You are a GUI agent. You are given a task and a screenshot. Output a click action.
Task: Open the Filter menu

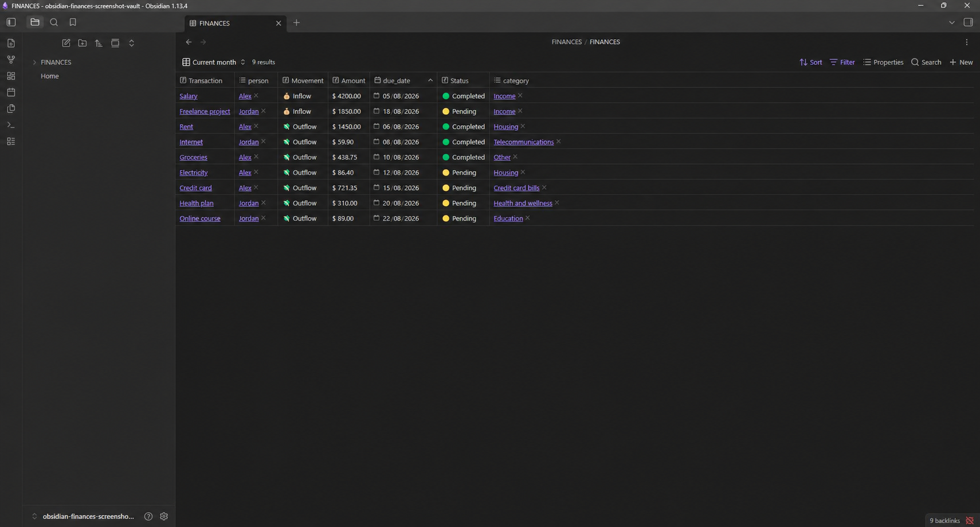(842, 62)
